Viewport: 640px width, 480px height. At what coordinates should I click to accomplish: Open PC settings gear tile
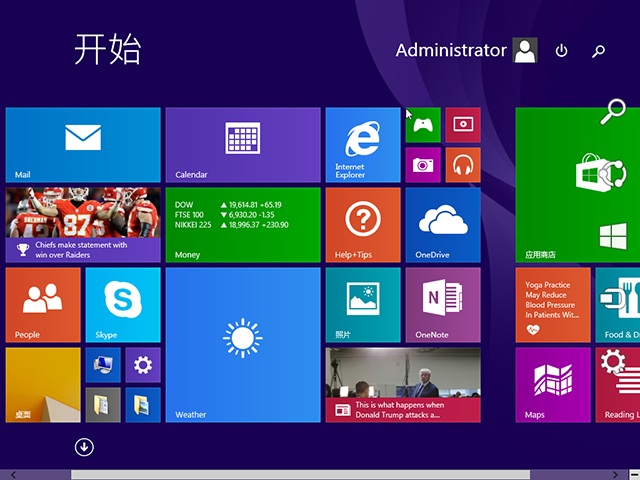pyautogui.click(x=143, y=365)
